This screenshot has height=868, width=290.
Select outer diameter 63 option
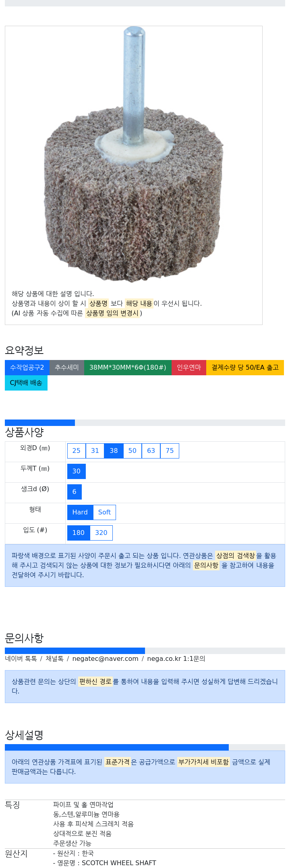[151, 451]
